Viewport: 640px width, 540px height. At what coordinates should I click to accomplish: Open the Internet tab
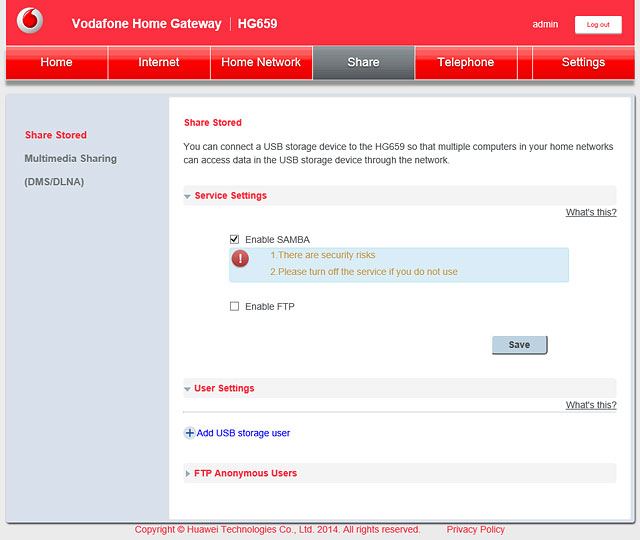(159, 62)
